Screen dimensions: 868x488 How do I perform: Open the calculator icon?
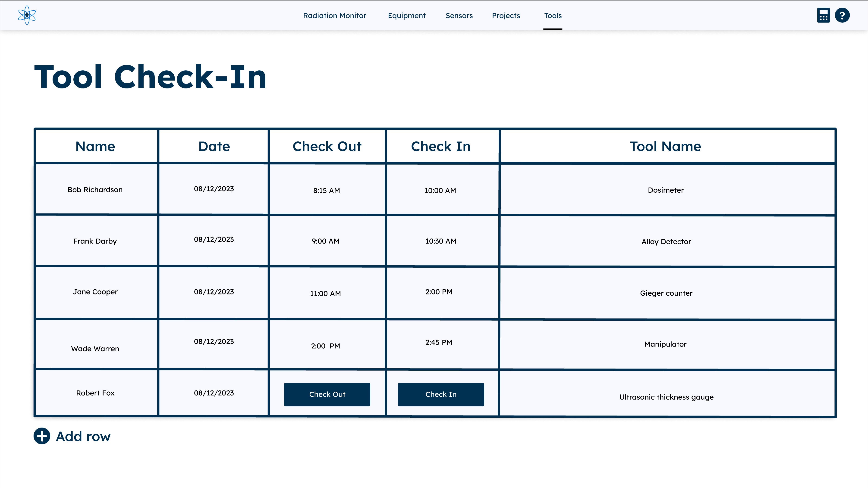click(x=823, y=15)
